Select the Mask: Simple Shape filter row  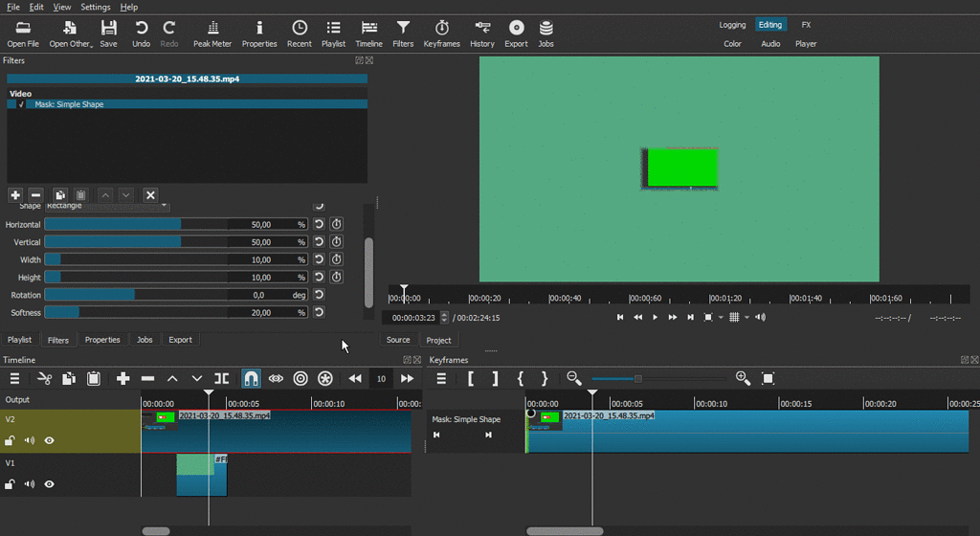(187, 104)
